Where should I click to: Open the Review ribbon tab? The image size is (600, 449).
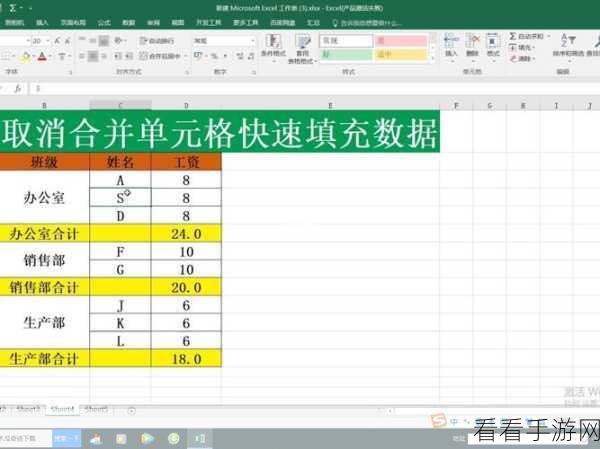(x=153, y=23)
